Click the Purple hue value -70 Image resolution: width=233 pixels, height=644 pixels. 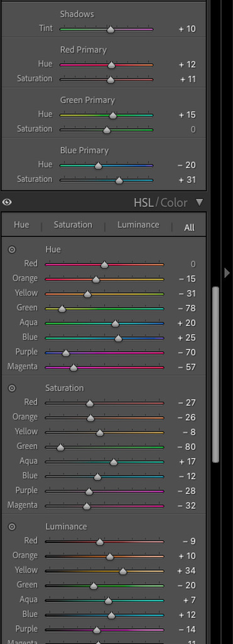[187, 352]
